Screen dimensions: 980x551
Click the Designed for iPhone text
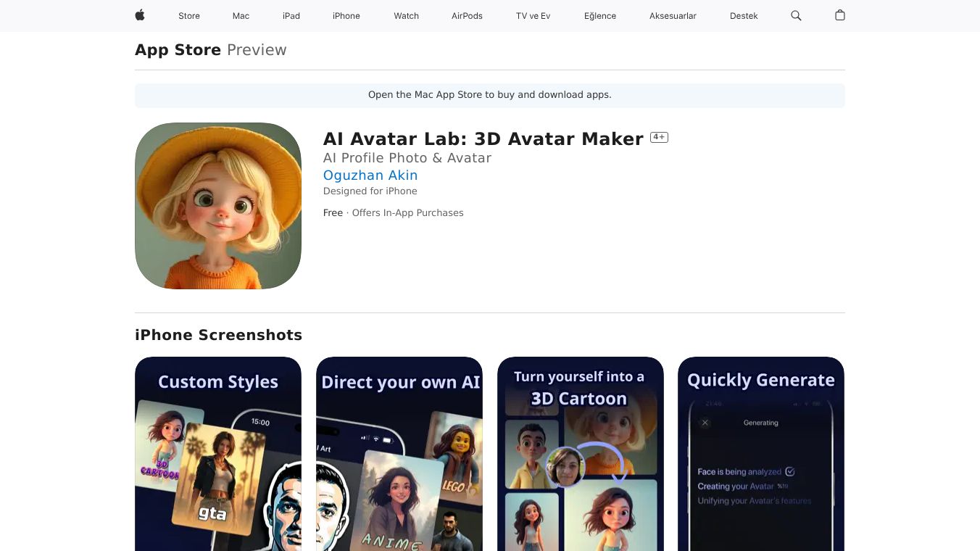(x=370, y=191)
